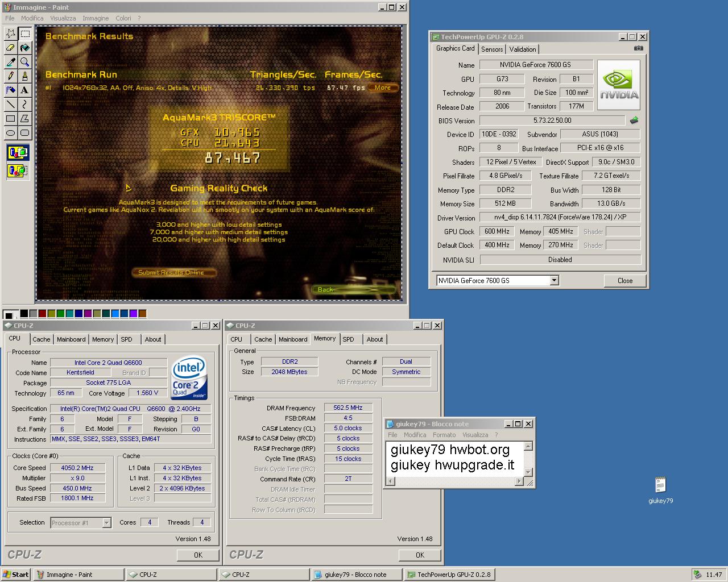This screenshot has height=582, width=728.
Task: Click the GPU-Z screenshot camera icon
Action: 639,48
